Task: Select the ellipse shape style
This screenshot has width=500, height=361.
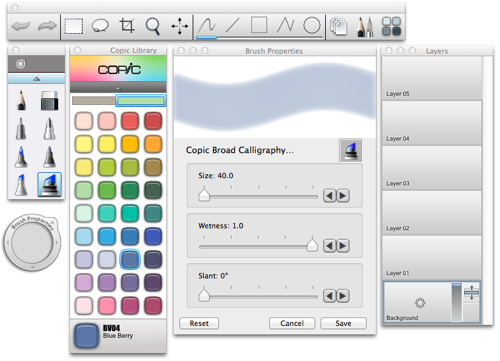Action: pos(312,25)
